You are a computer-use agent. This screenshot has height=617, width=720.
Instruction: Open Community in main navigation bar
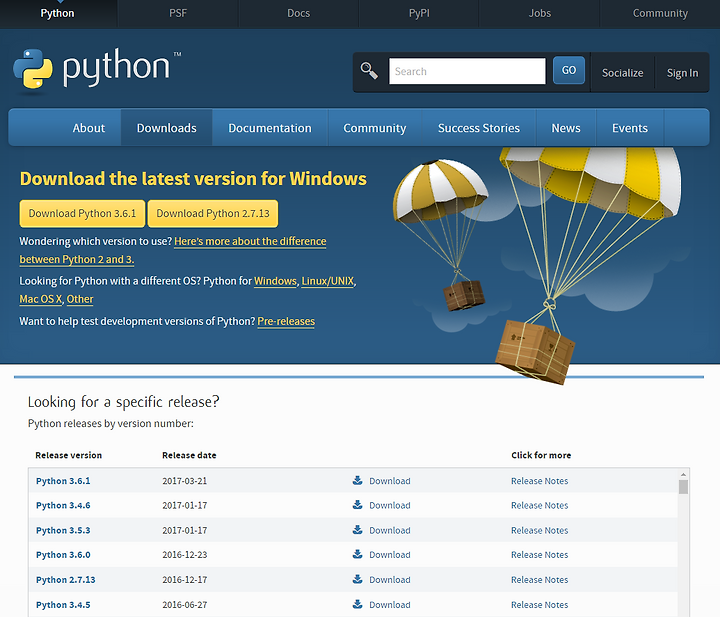pyautogui.click(x=375, y=128)
